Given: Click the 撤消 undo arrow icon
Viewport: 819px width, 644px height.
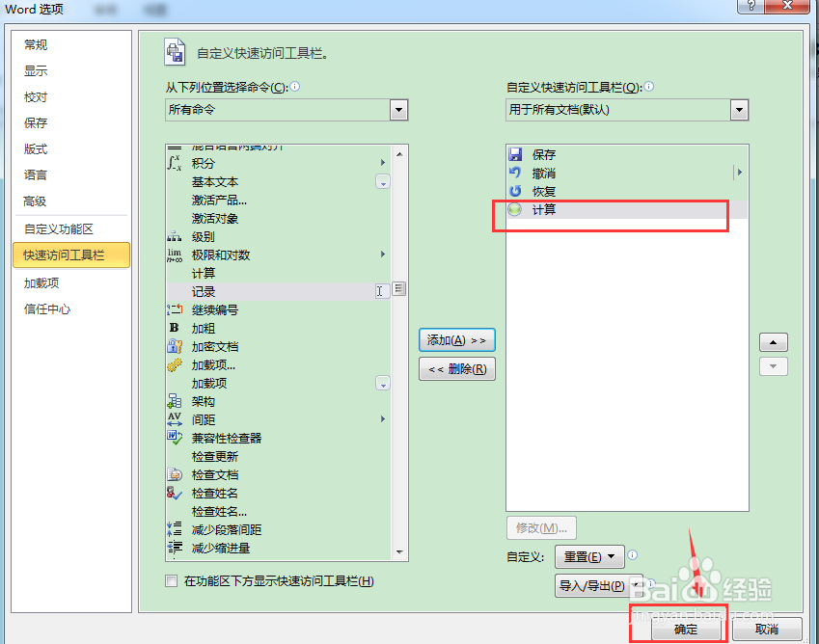Looking at the screenshot, I should point(515,173).
